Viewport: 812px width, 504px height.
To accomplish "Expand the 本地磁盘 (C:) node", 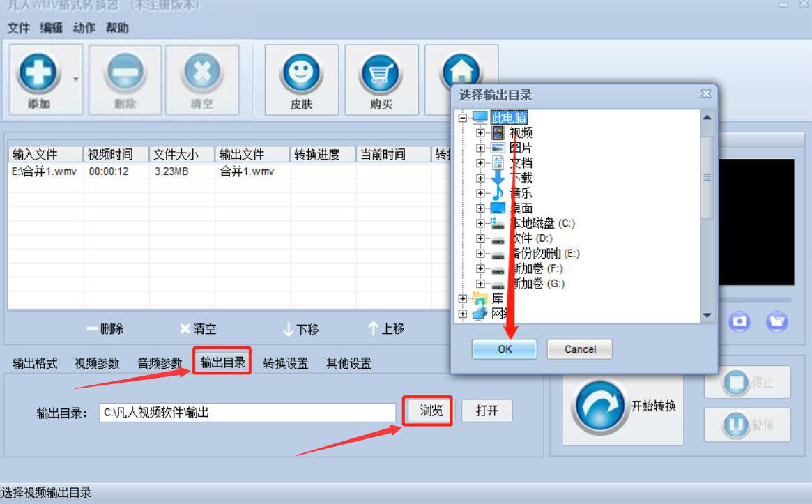I will pyautogui.click(x=480, y=224).
